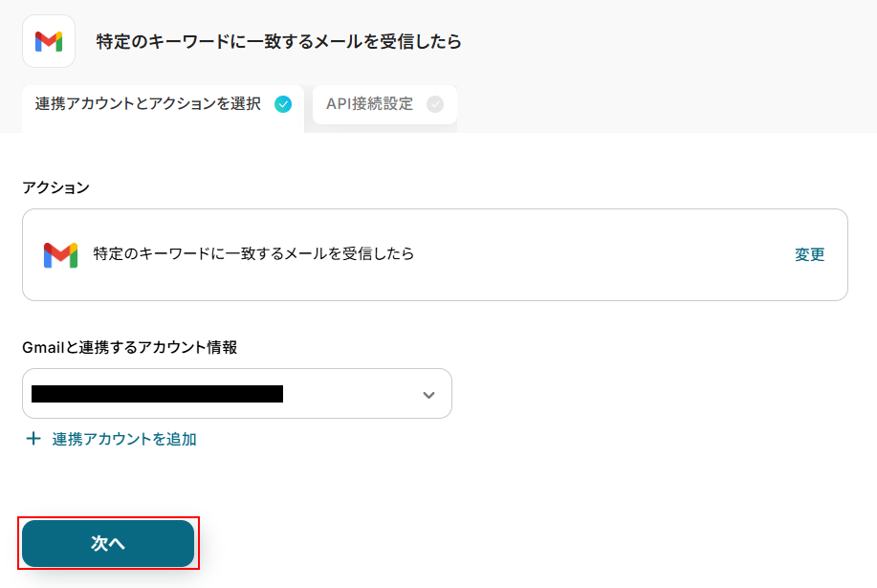Screen dimensions: 877x588
Task: Click the action name text in the action card
Action: [253, 254]
